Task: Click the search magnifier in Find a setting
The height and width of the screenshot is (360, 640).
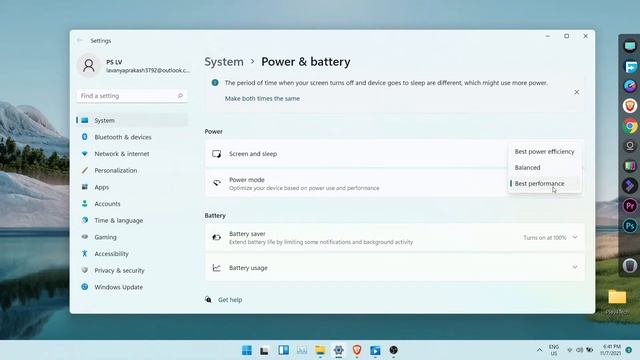Action: [180, 96]
